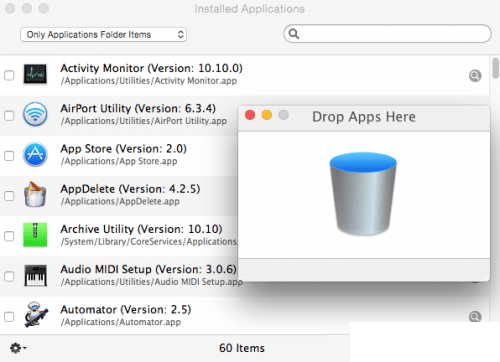This screenshot has width=500, height=362.
Task: Click the AirPort Utility wifi icon
Action: point(35,114)
